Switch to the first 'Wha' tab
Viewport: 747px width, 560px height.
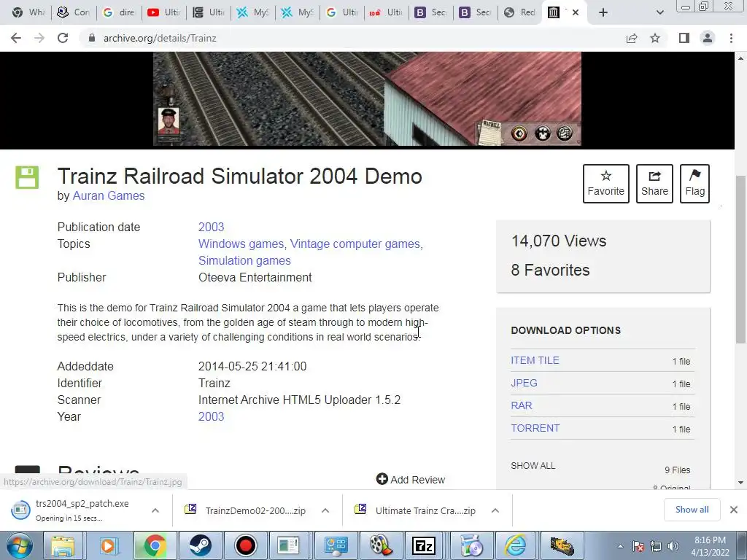tap(28, 12)
